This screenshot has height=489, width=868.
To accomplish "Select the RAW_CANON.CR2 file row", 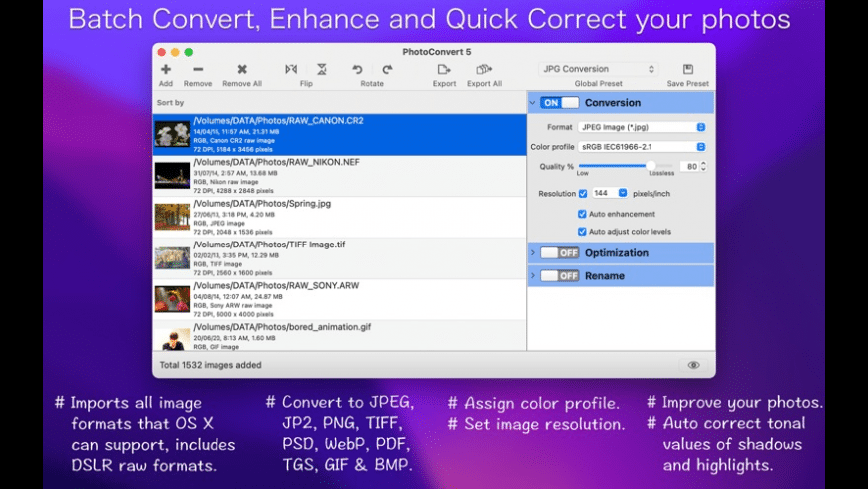I will (339, 135).
